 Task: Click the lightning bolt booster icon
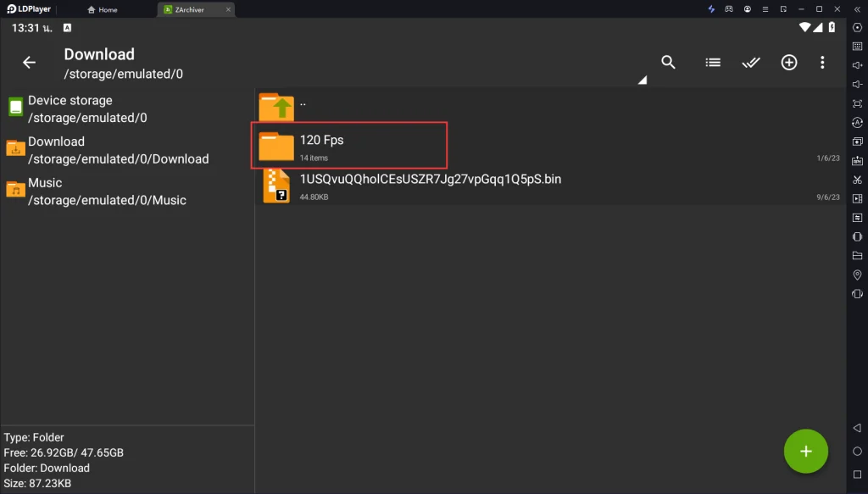[711, 8]
